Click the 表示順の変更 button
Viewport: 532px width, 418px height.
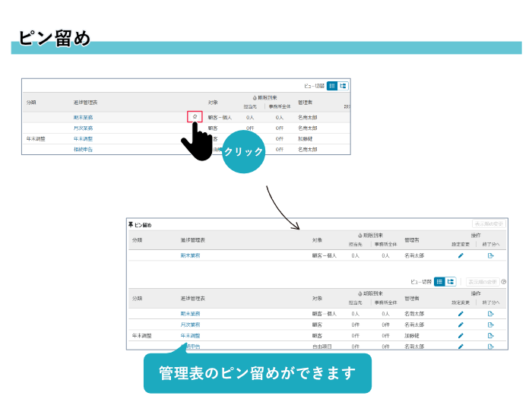(482, 282)
